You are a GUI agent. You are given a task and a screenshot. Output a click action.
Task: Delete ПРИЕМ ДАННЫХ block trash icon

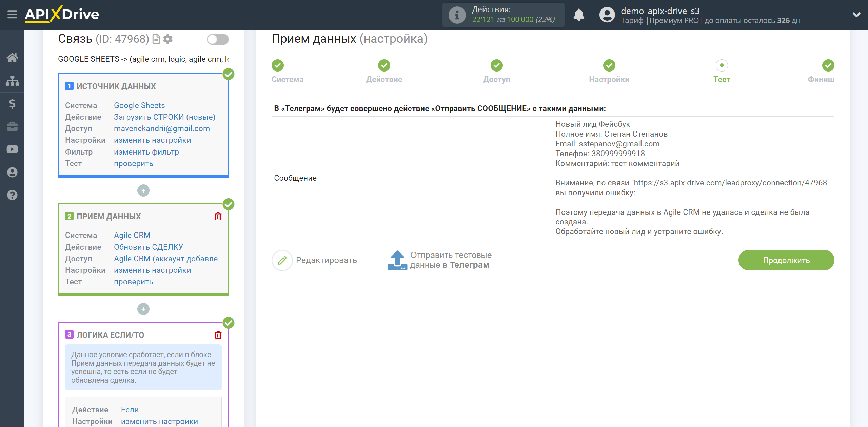(218, 216)
